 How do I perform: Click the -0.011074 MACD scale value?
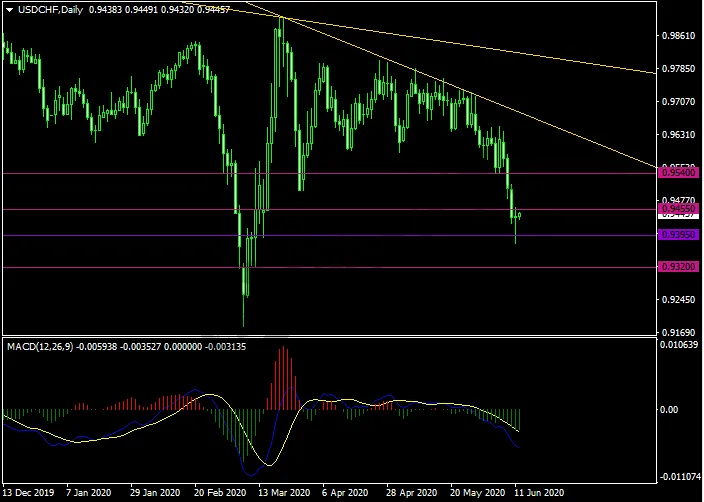679,476
